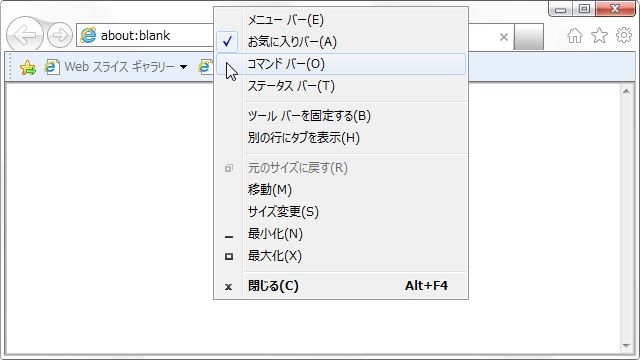Toggle ステータス バー(T) menu entry
The height and width of the screenshot is (360, 640).
pyautogui.click(x=341, y=86)
